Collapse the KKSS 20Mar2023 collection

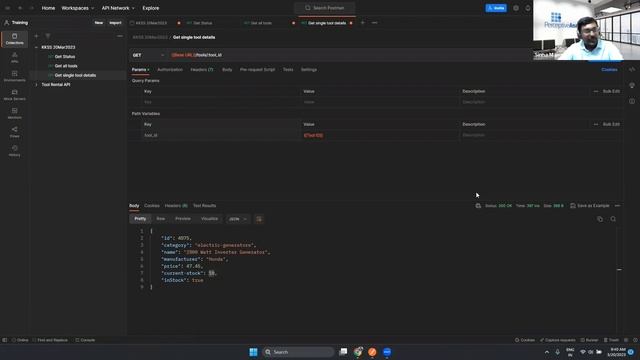coord(36,47)
